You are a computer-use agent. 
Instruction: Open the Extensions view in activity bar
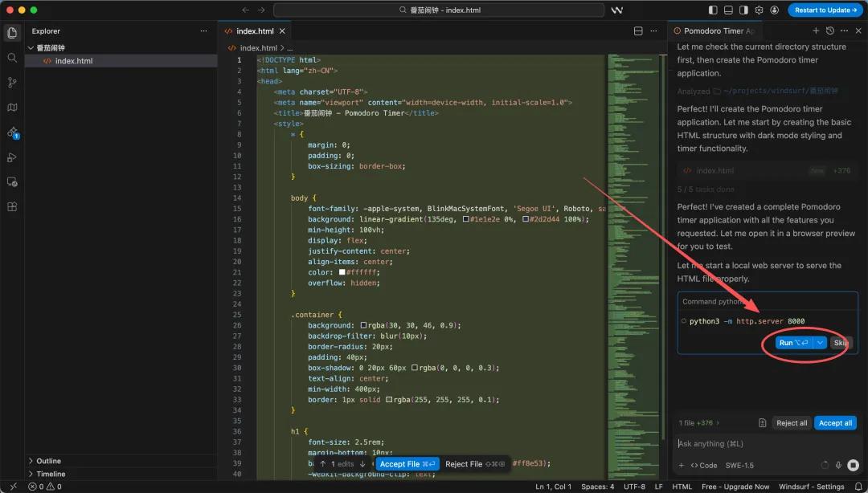(x=12, y=206)
